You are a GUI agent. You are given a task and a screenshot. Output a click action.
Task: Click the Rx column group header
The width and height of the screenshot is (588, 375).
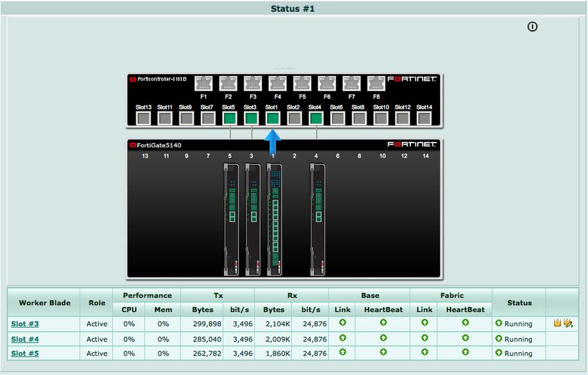[x=292, y=295]
